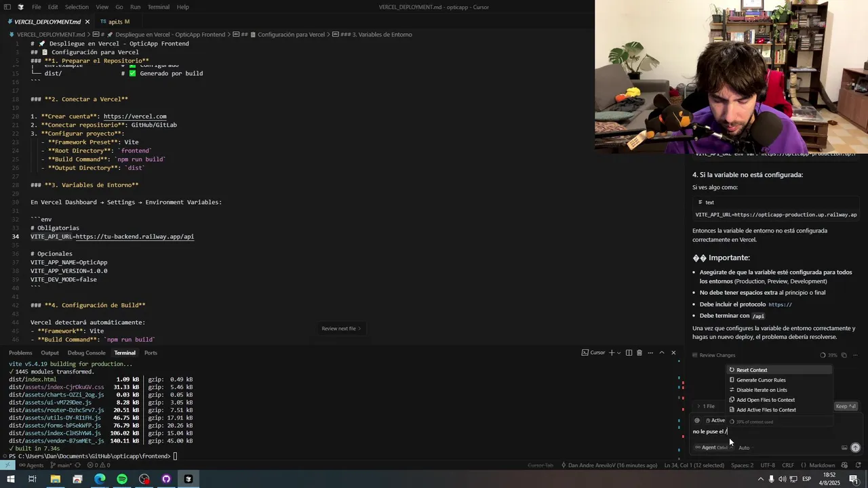This screenshot has height=488, width=868.
Task: Open the Terminal menu in menu bar
Action: pos(159,7)
